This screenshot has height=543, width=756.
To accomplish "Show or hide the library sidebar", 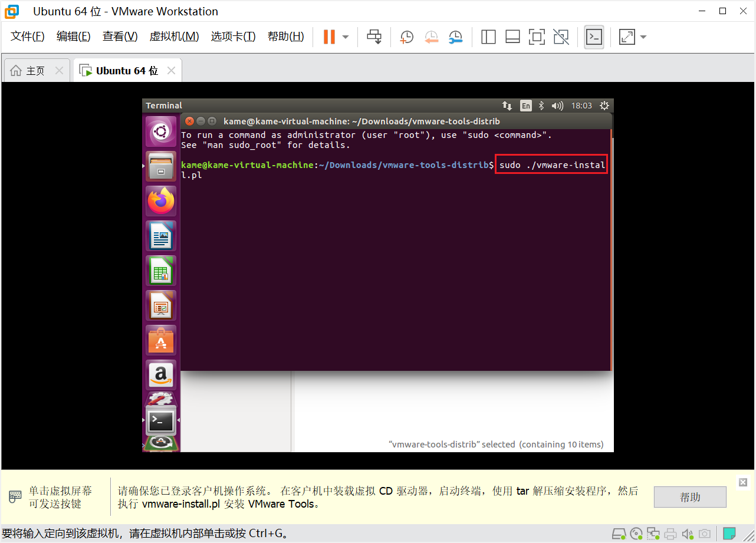I will pos(488,37).
